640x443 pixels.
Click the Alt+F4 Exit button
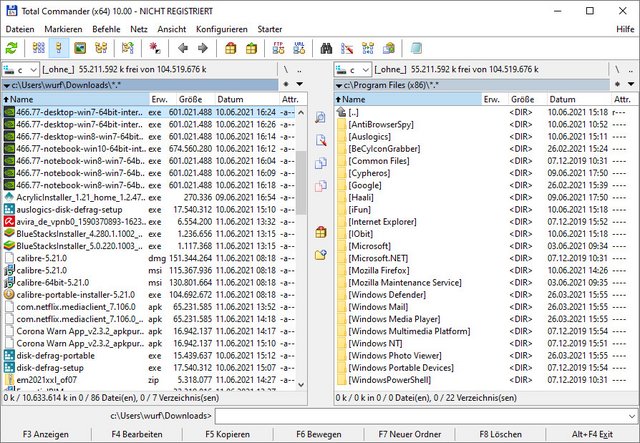(x=592, y=434)
